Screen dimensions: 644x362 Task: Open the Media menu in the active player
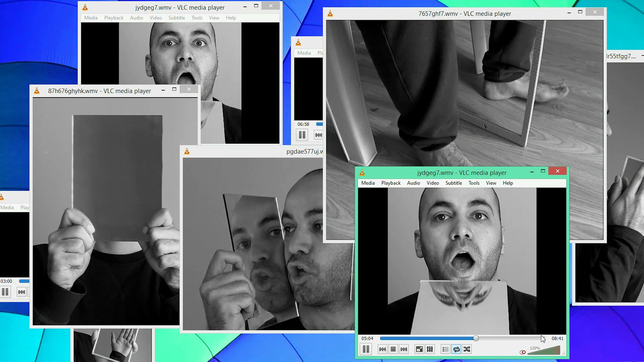tap(368, 183)
